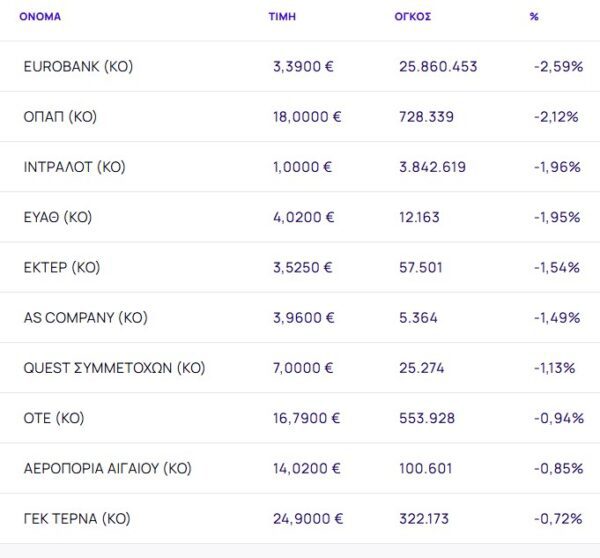The height and width of the screenshot is (558, 600).
Task: Click the ΟΤΕ change of -0,94%
Action: pos(559,418)
